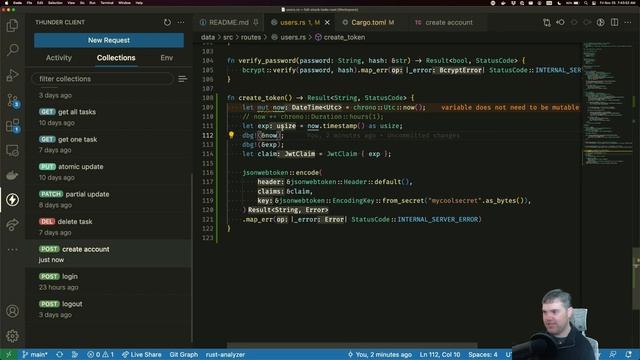The width and height of the screenshot is (640, 360).
Task: Open the Docker view
Action: coord(12,176)
